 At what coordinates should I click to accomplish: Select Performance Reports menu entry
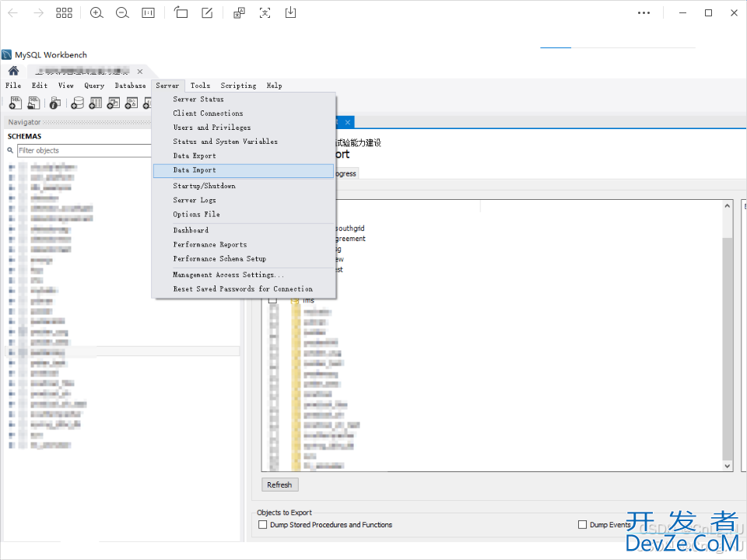244,244
